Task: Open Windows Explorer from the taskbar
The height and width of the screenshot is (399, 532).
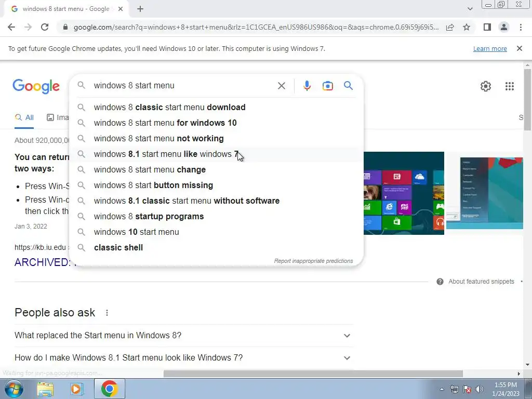Action: (x=45, y=389)
